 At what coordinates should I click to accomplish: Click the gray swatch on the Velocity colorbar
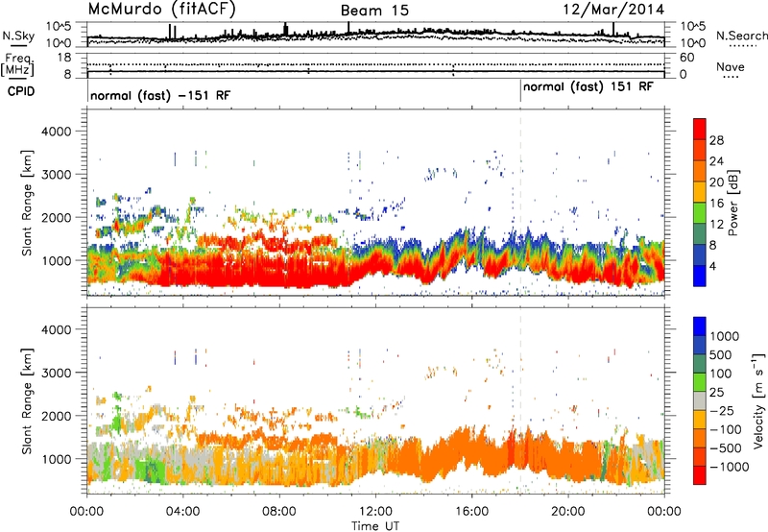pyautogui.click(x=700, y=401)
